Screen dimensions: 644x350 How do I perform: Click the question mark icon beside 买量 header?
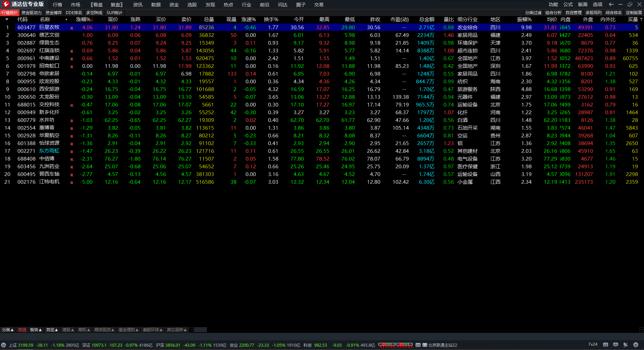pyautogui.click(x=641, y=19)
